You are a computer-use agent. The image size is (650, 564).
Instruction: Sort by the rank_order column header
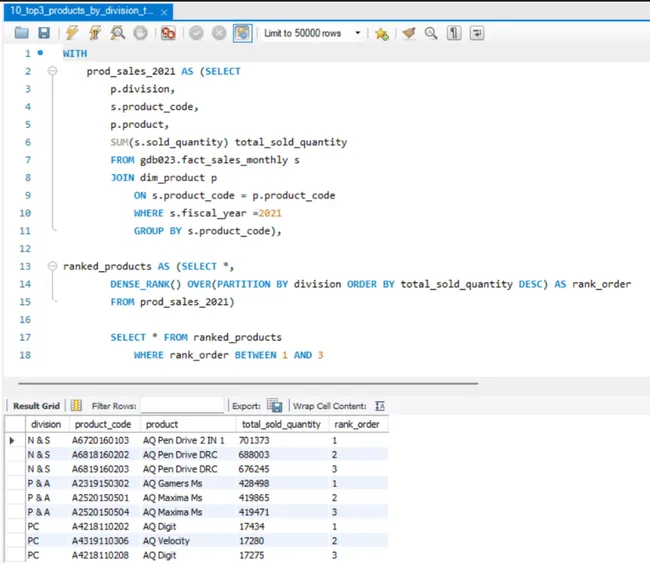pyautogui.click(x=357, y=424)
